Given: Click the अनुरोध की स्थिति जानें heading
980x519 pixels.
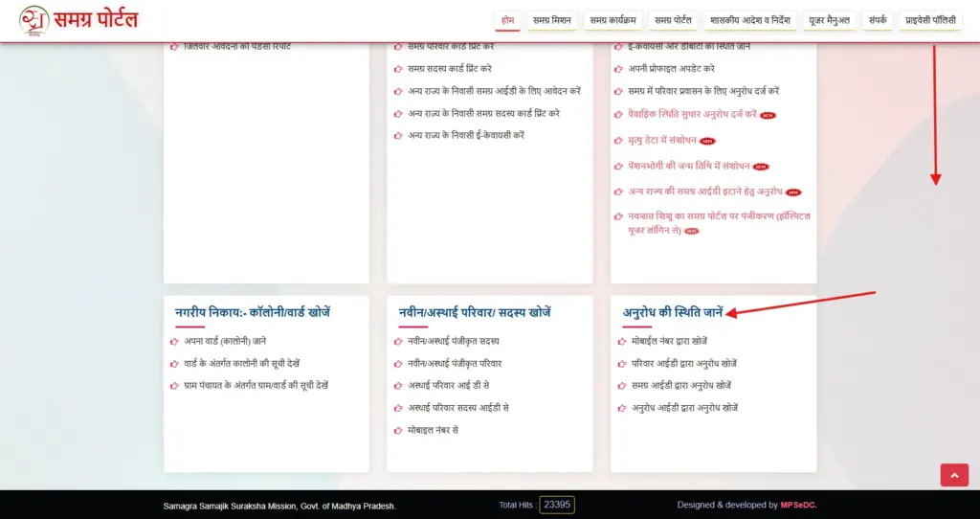Looking at the screenshot, I should [673, 313].
